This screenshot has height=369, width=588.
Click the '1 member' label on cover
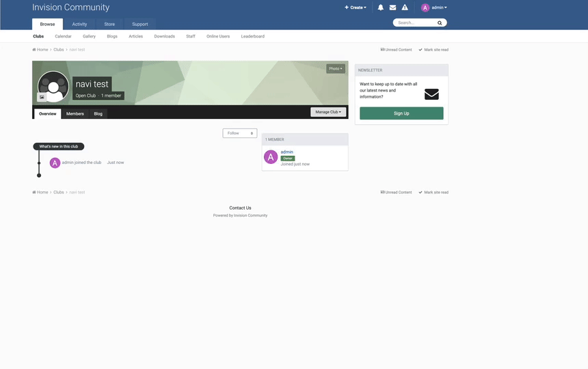(111, 96)
